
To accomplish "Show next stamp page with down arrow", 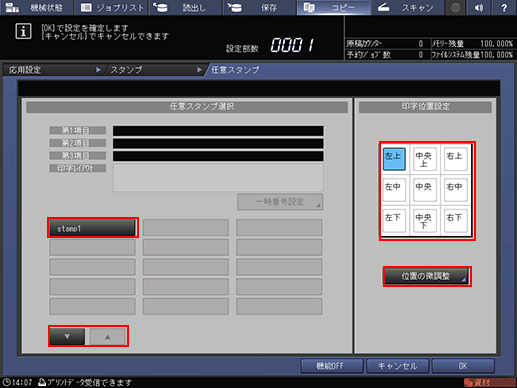I will tap(67, 336).
